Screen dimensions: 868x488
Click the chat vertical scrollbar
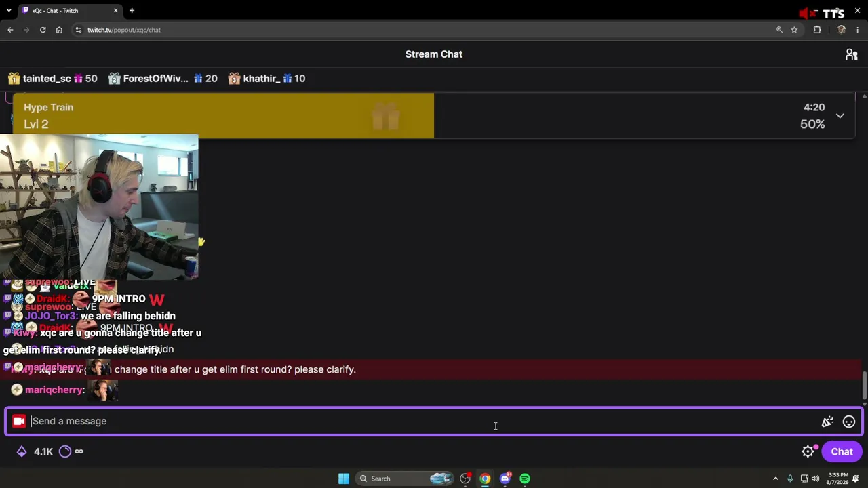[864, 386]
